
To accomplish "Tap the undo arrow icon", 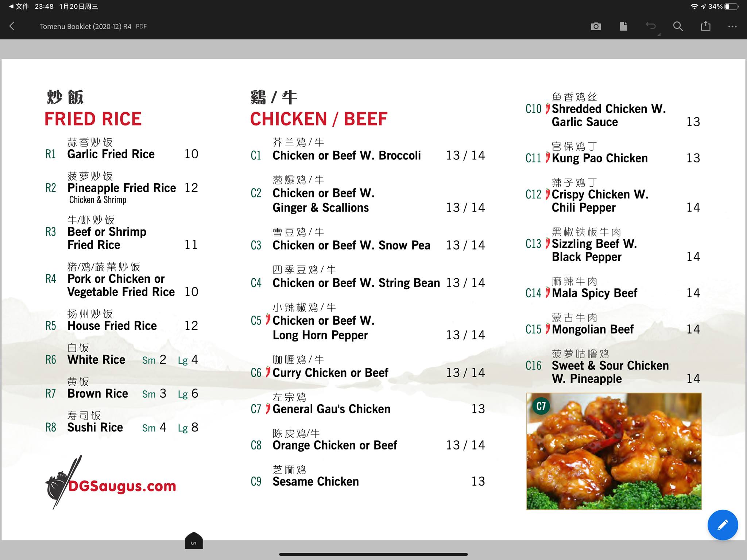I will (x=650, y=26).
